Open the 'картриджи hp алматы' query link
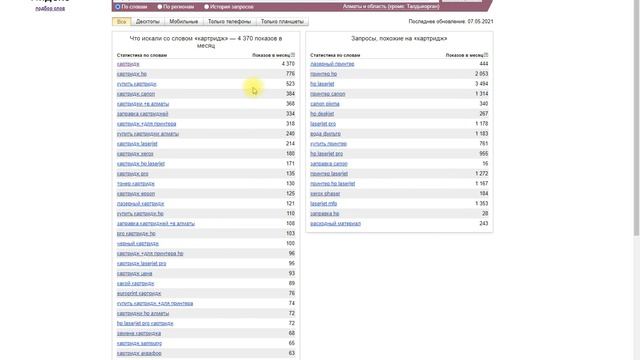Image resolution: width=640 pixels, height=360 pixels. [x=143, y=313]
